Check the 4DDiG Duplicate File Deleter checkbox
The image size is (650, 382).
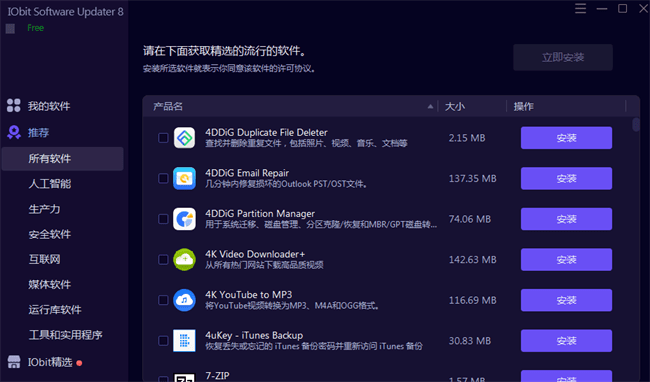click(x=163, y=138)
